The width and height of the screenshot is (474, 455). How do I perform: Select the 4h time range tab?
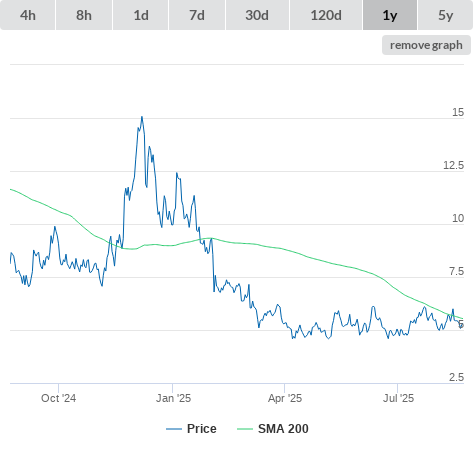pos(28,15)
